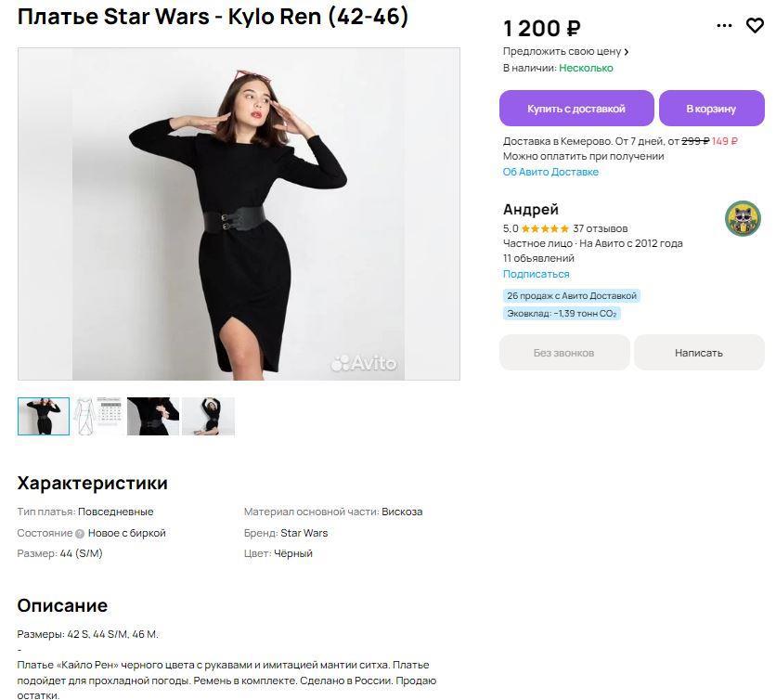Viewport: 776px width, 700px height.
Task: Click the question mark icon near Состояние
Action: pos(80,534)
